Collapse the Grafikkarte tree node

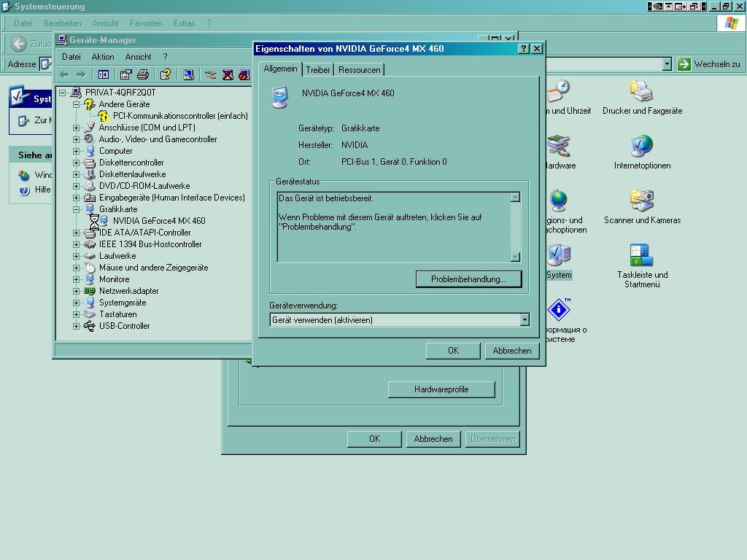coord(76,209)
